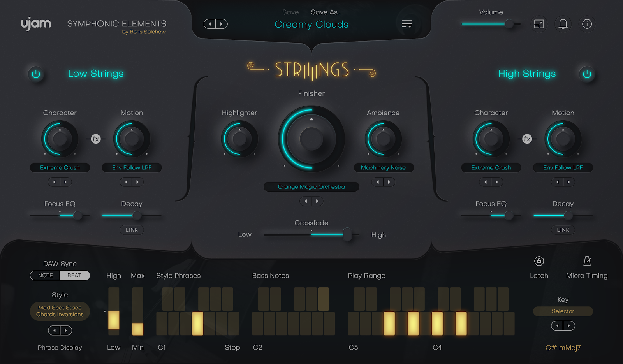Screen dimensions: 623x364
Task: Click the Volume slider handle
Action: (x=509, y=24)
